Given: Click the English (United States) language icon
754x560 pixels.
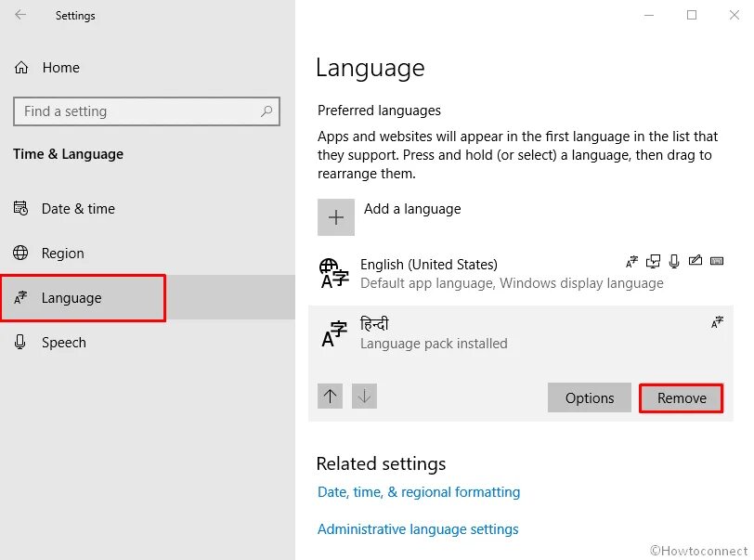Looking at the screenshot, I should 333,273.
